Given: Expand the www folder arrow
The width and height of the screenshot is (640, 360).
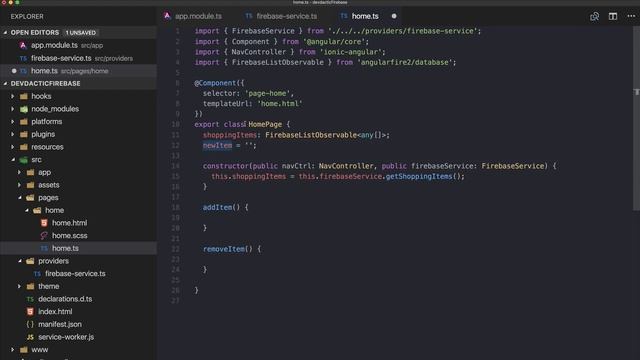Looking at the screenshot, I should (x=13, y=350).
